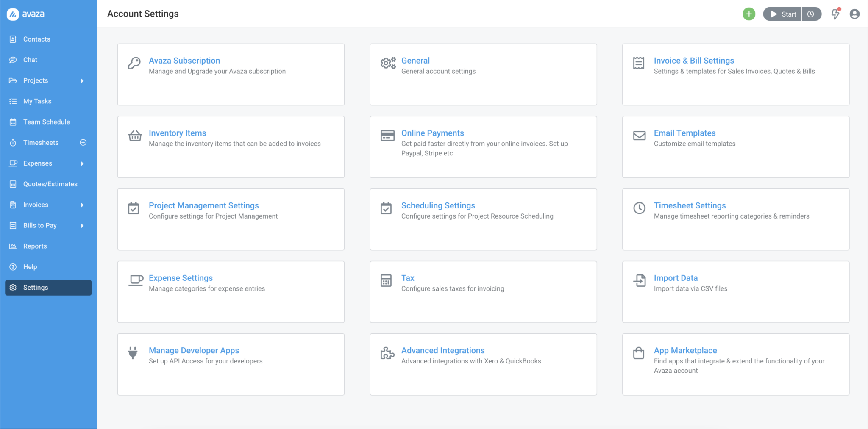Click the plug icon for Manage Developer Apps
The height and width of the screenshot is (429, 868).
click(133, 353)
